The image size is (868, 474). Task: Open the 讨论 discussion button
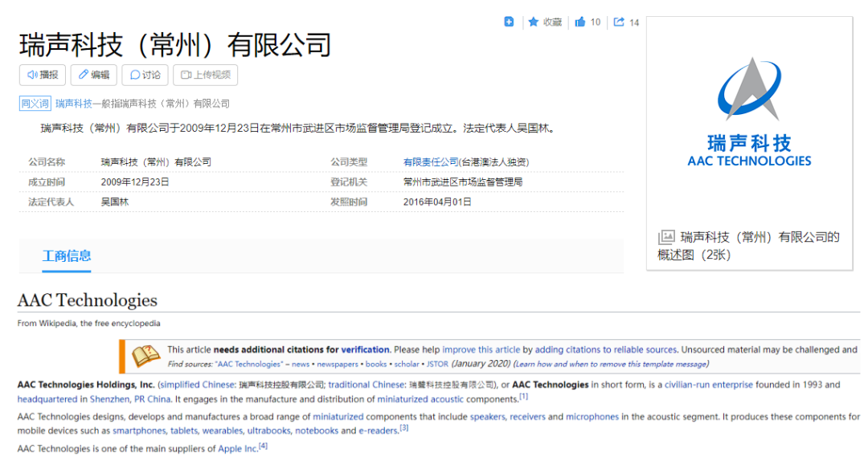tap(145, 75)
